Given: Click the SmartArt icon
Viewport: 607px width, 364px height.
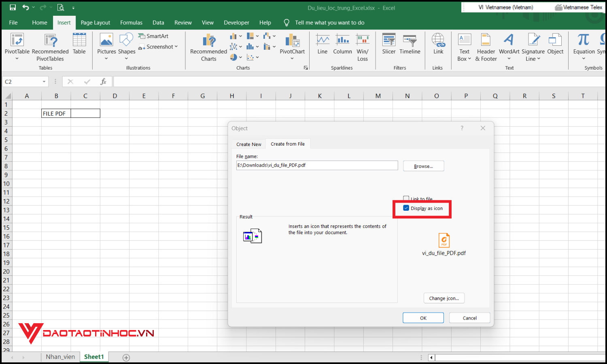Looking at the screenshot, I should pyautogui.click(x=142, y=36).
